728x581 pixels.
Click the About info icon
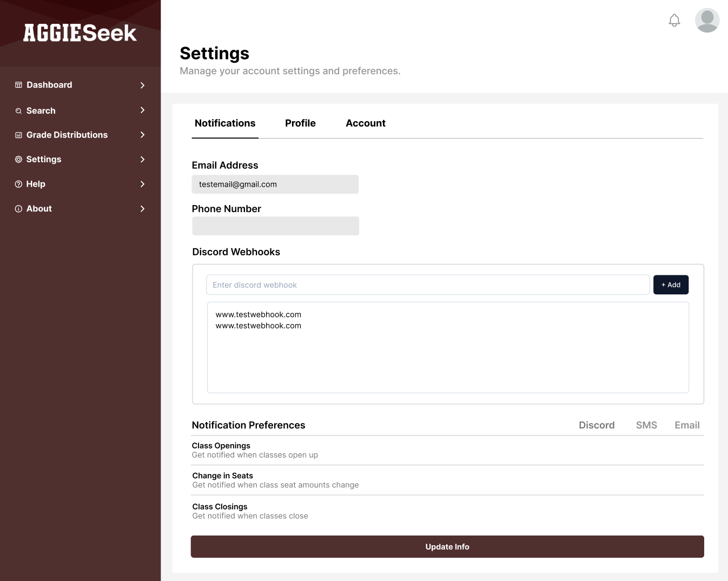[18, 208]
